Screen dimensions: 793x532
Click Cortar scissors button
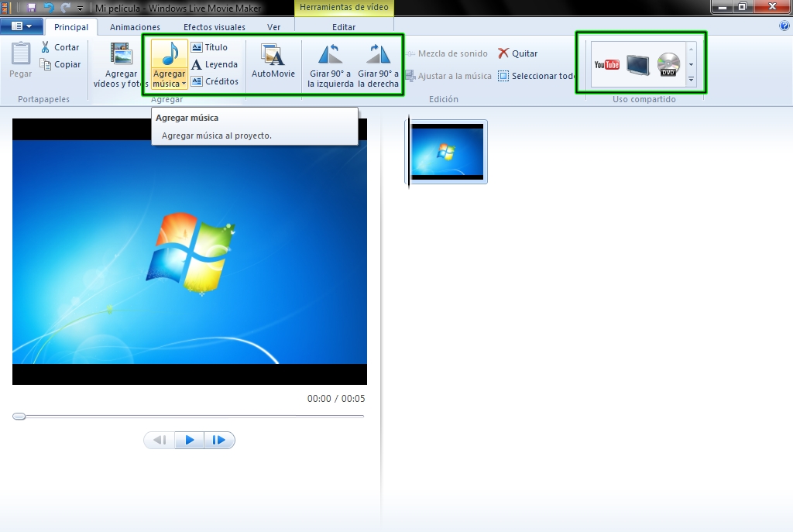click(x=60, y=47)
